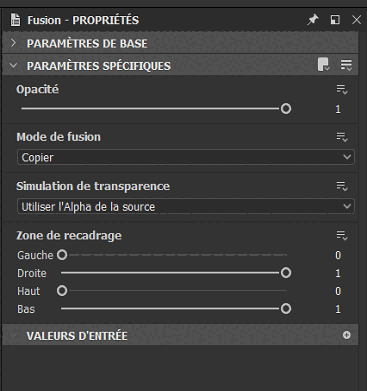Click the Haut value field
The width and height of the screenshot is (367, 391).
(338, 291)
